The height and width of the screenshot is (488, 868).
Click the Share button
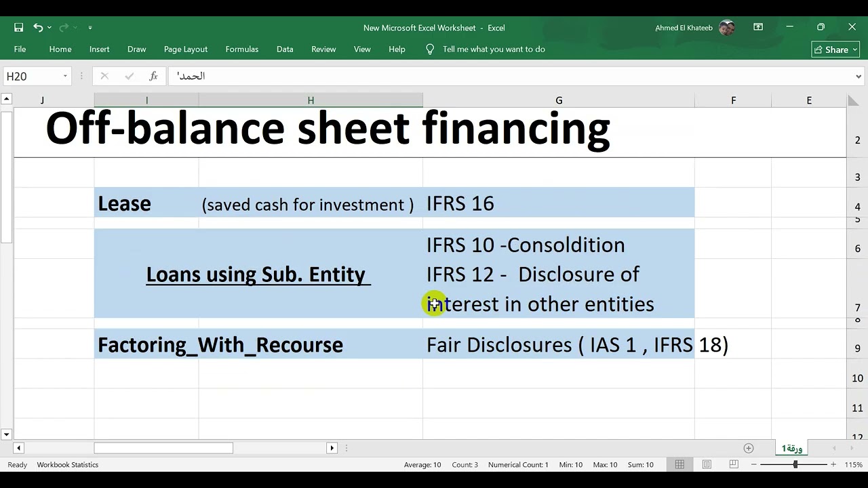pos(835,49)
